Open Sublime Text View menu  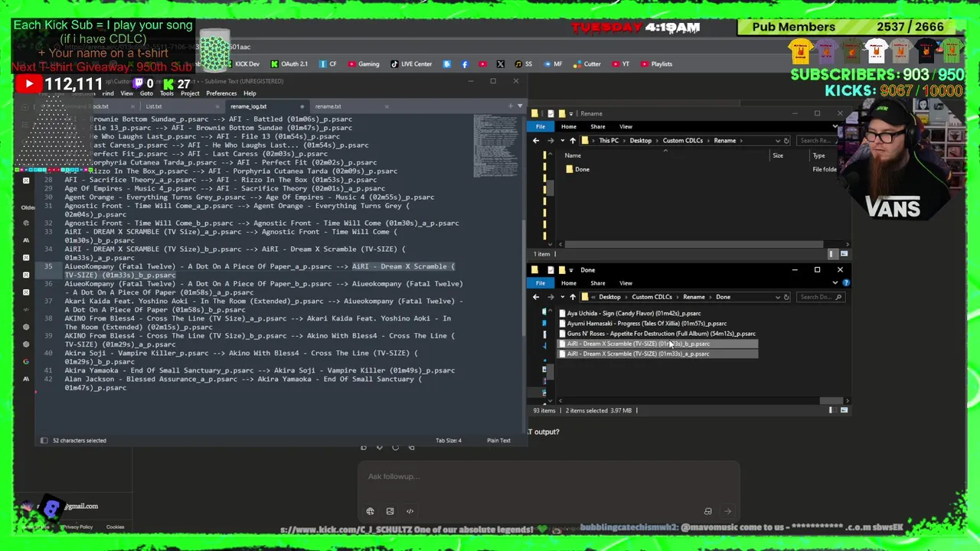click(x=126, y=93)
